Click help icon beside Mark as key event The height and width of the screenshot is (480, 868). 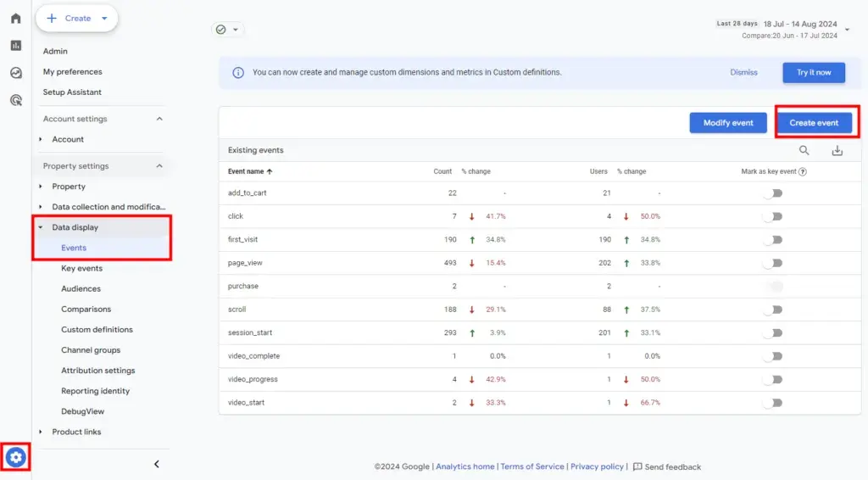[802, 171]
